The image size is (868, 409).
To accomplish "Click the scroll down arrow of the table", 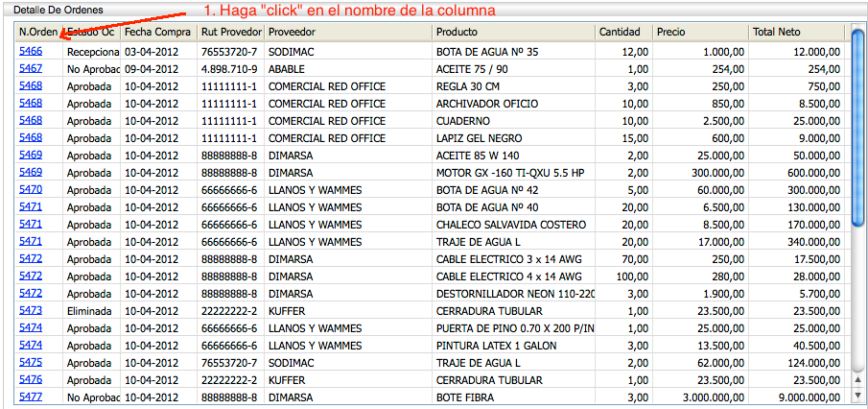I will tap(857, 397).
